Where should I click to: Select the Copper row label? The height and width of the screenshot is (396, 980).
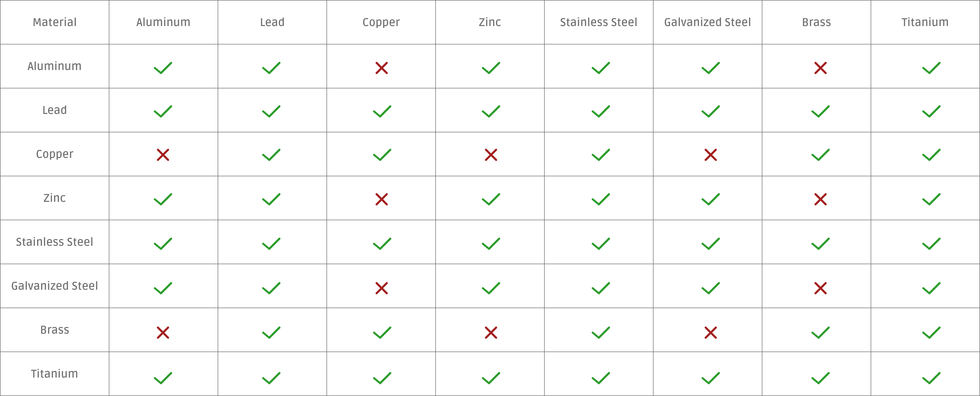[x=54, y=154]
